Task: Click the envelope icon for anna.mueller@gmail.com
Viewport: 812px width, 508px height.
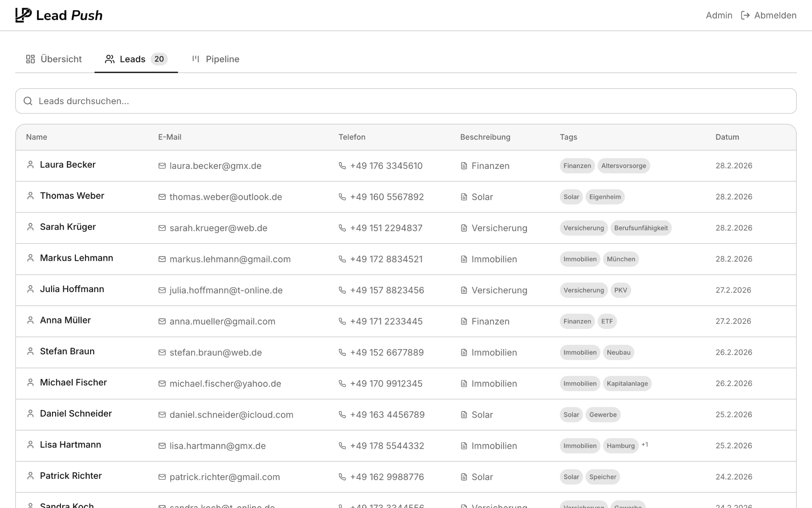Action: point(162,321)
